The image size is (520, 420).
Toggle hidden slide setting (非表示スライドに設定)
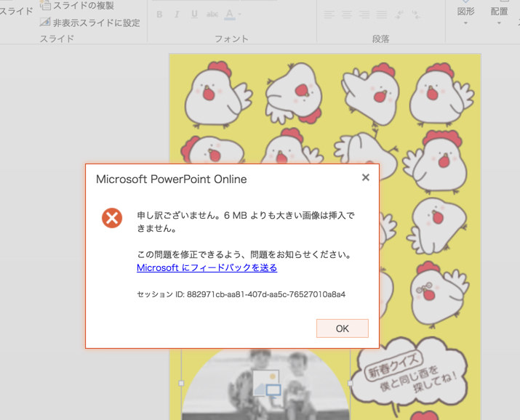(x=89, y=23)
